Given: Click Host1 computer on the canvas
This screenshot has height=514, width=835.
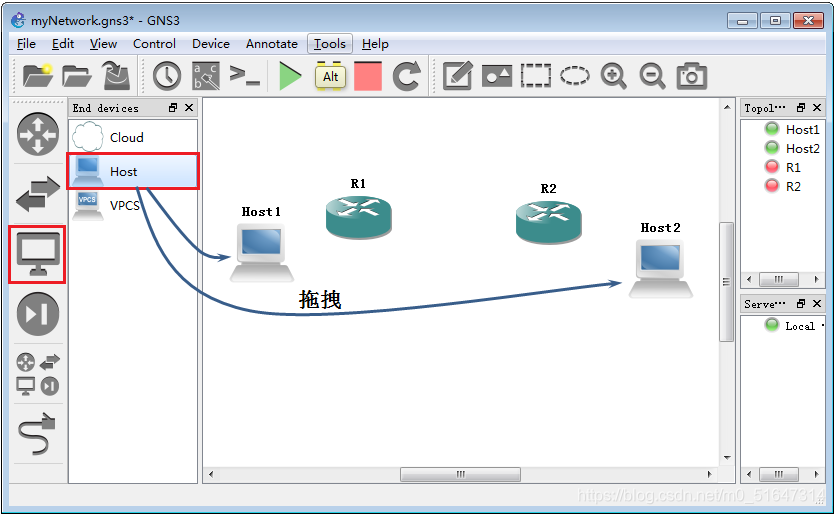Looking at the screenshot, I should 261,252.
